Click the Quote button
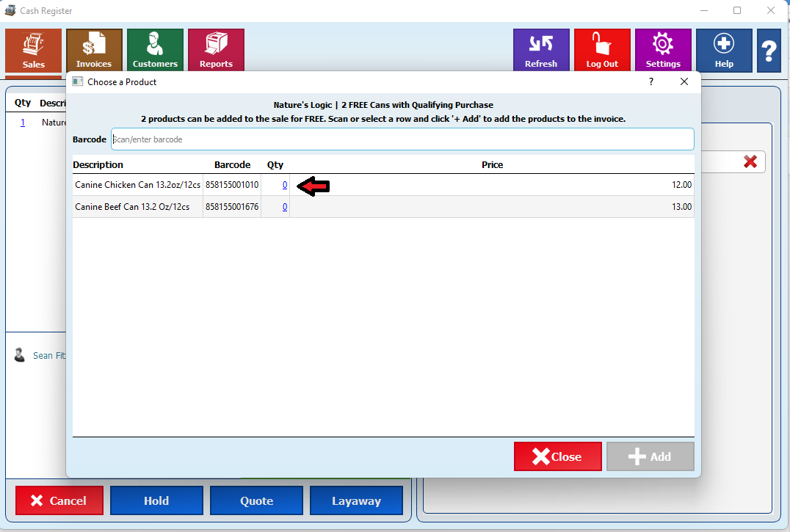 tap(256, 500)
